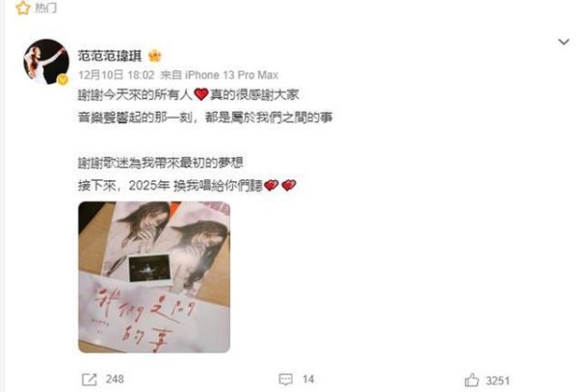Open the username 范范范瑋琪 link

tap(110, 56)
